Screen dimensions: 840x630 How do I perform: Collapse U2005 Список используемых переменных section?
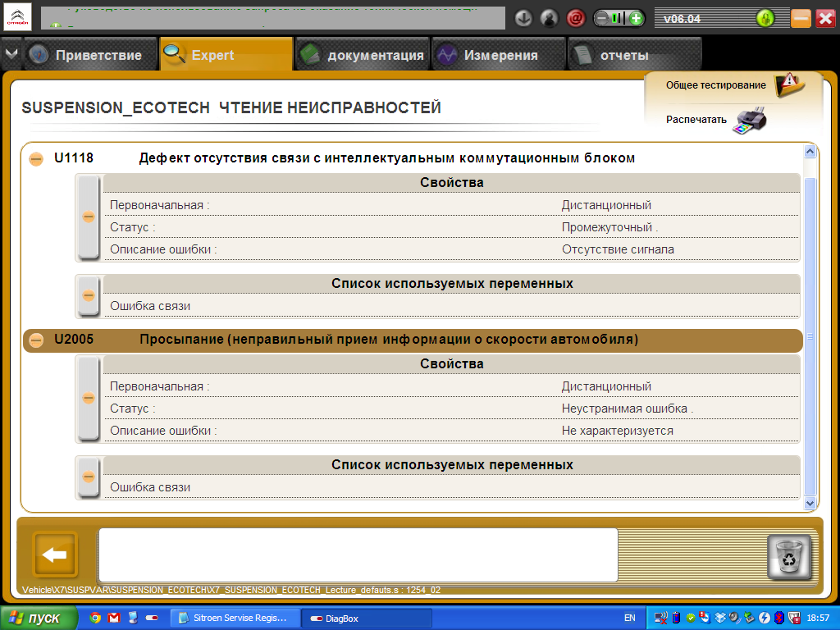click(x=88, y=477)
